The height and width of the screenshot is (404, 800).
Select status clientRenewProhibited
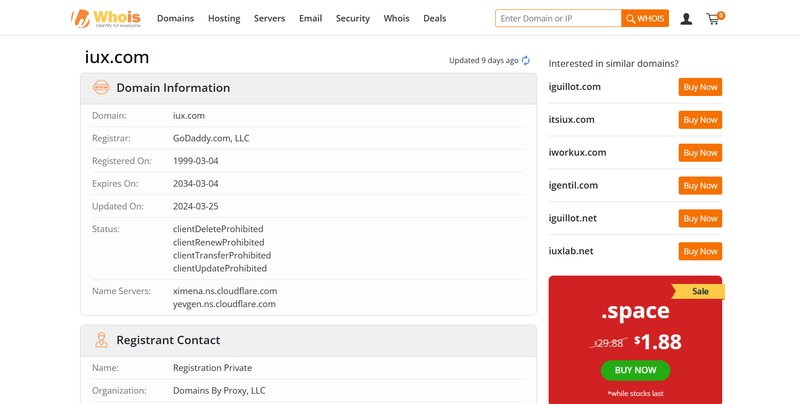coord(218,242)
